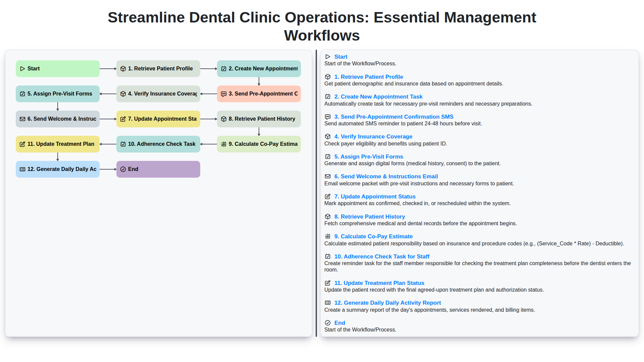Click the check-circle icon on the End node
Image resolution: width=644 pixels, height=362 pixels.
[123, 169]
